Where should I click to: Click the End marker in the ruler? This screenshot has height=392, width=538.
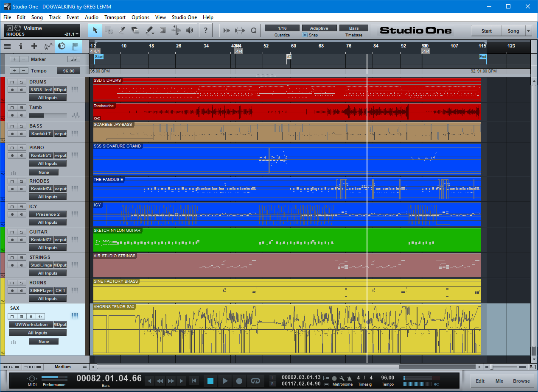pyautogui.click(x=483, y=56)
